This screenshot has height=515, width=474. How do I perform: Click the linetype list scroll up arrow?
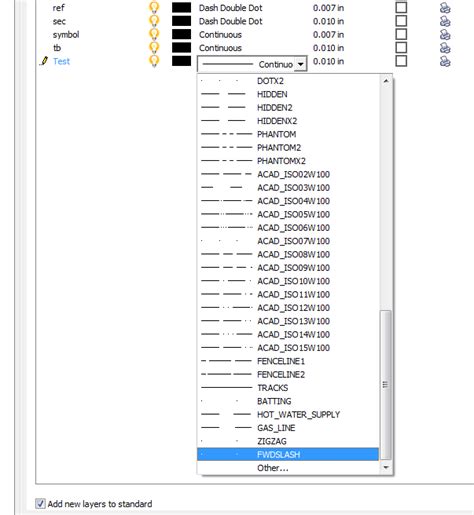(x=386, y=81)
